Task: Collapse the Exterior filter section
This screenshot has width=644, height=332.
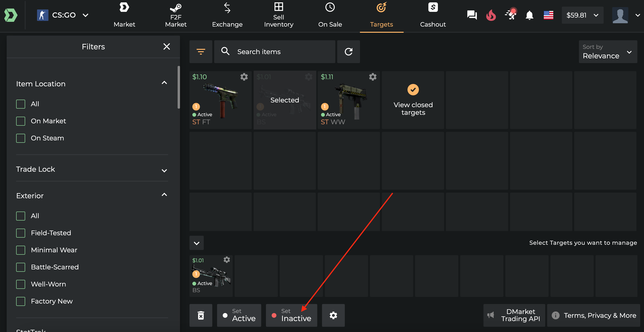Action: [164, 195]
